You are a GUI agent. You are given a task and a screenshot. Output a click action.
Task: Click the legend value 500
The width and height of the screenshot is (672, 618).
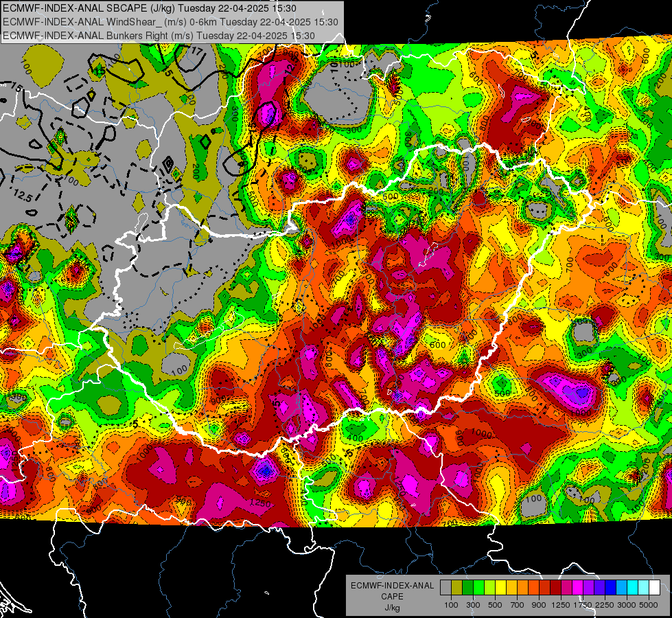tap(495, 605)
